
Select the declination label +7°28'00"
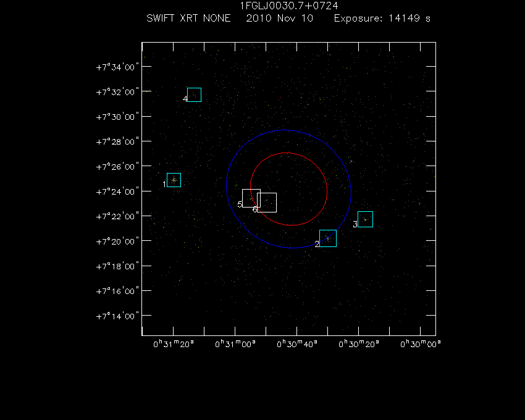point(117,142)
